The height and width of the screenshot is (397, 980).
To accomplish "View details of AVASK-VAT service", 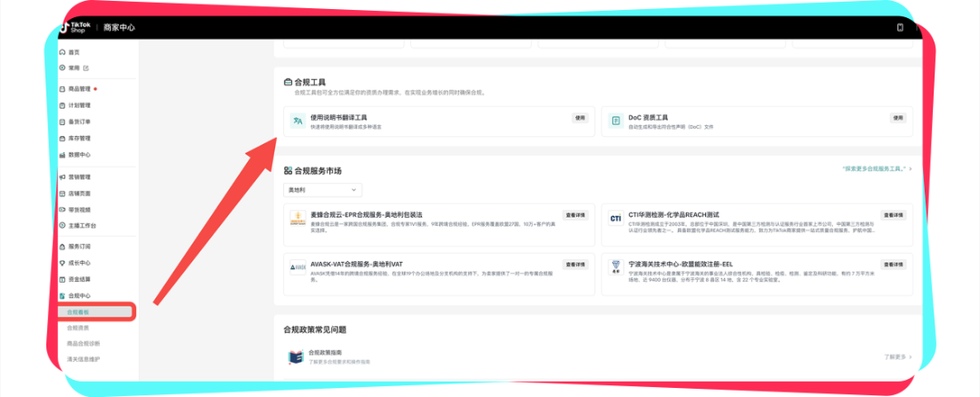I will click(x=575, y=264).
